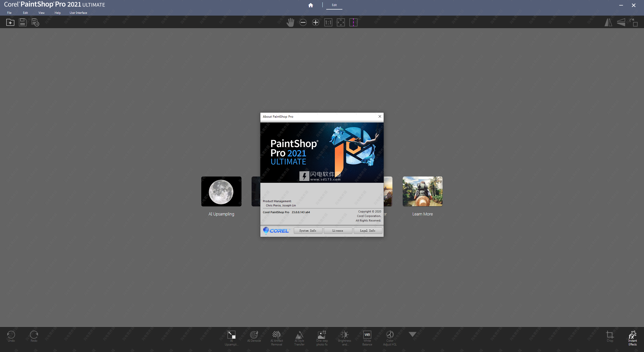Click the Rotate icon at top right
644x352 pixels.
coord(633,22)
